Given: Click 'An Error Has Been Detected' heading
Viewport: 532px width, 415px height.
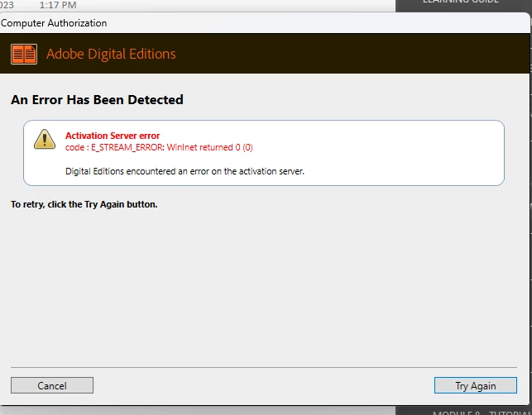Looking at the screenshot, I should (97, 100).
